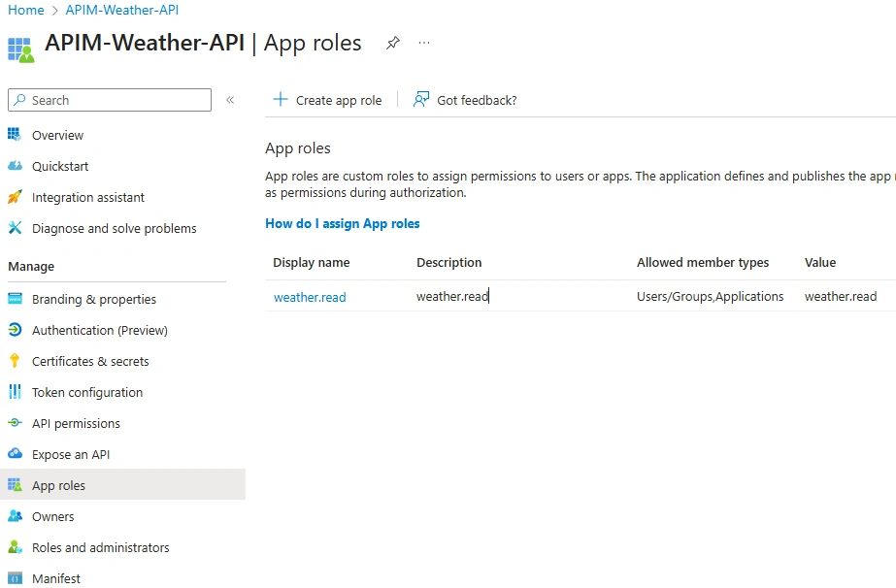Click the Certificates & secrets key icon
The height and width of the screenshot is (588, 896).
click(x=15, y=361)
